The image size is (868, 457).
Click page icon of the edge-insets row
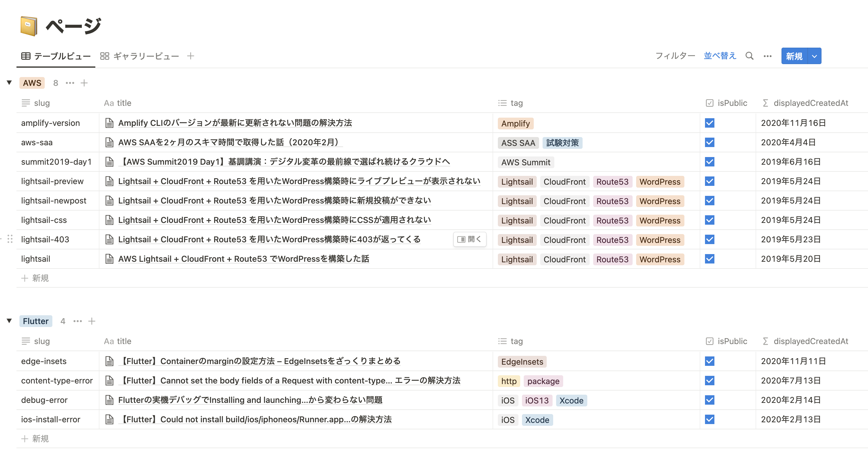(x=109, y=361)
